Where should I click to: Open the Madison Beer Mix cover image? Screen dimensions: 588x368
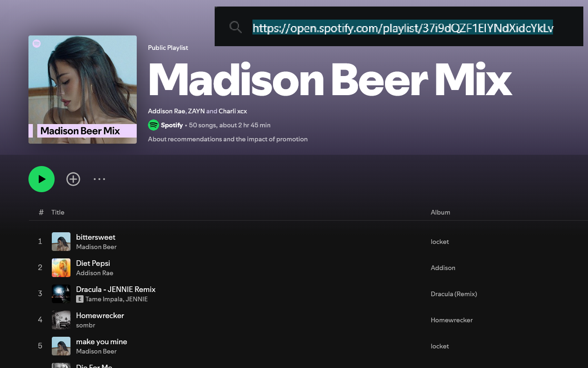pyautogui.click(x=83, y=90)
